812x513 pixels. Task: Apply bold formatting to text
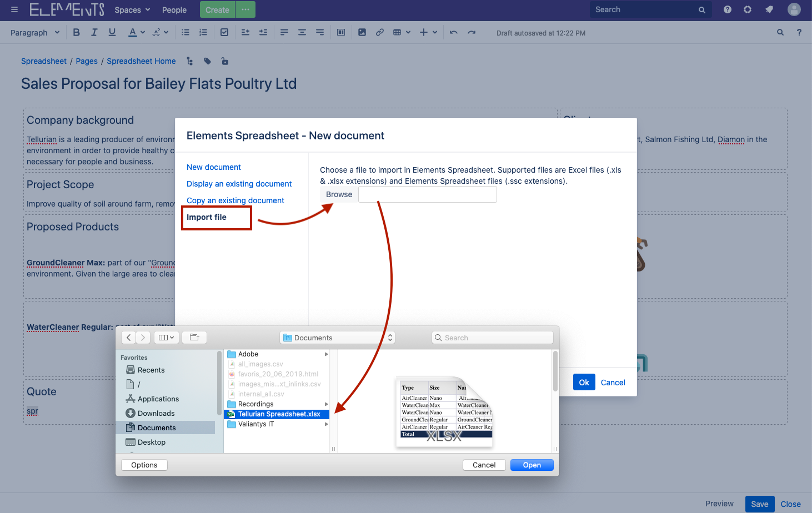[x=76, y=32]
